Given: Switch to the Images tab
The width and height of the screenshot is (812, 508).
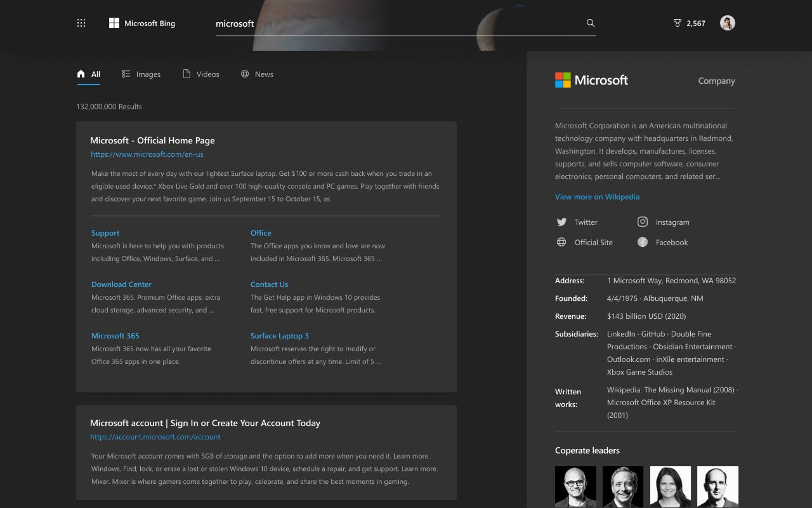Looking at the screenshot, I should point(141,74).
